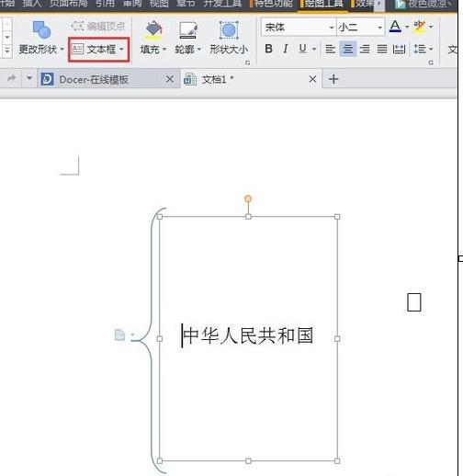Click the rotation handle above the shape
Image resolution: width=463 pixels, height=476 pixels.
[x=248, y=198]
